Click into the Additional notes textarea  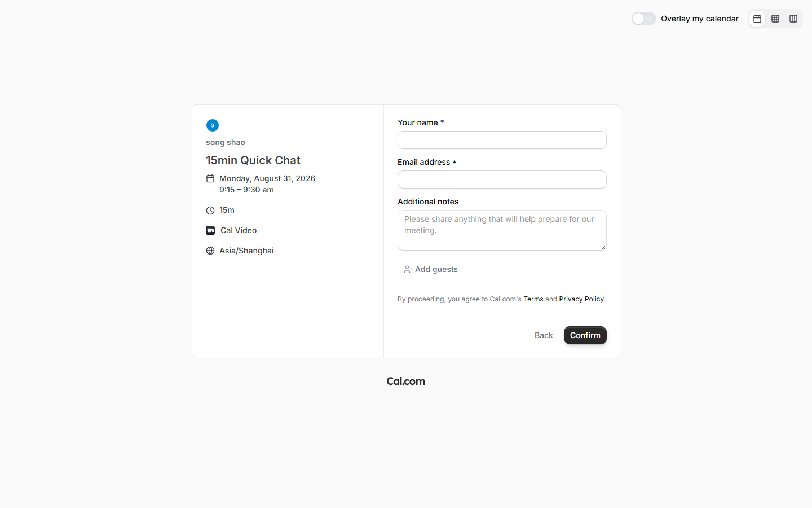tap(502, 230)
